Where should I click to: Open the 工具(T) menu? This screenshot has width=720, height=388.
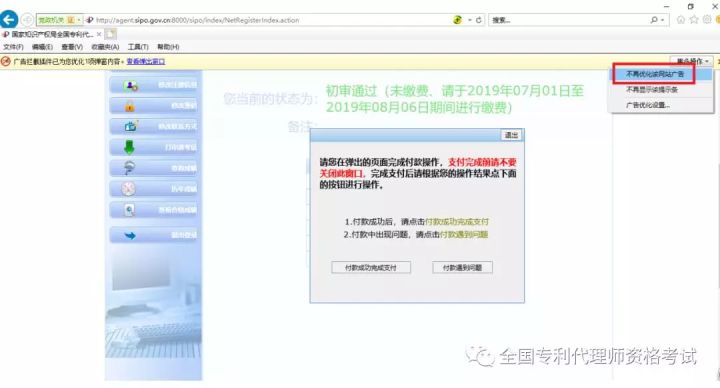pos(138,47)
